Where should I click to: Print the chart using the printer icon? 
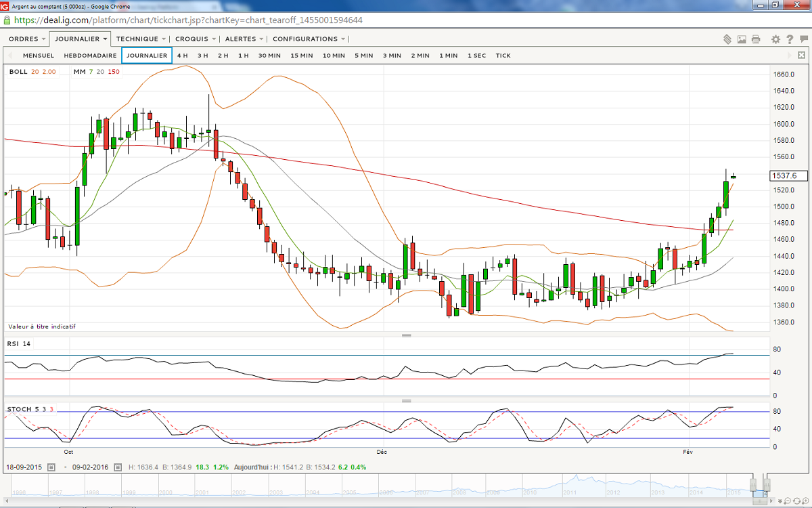click(756, 39)
